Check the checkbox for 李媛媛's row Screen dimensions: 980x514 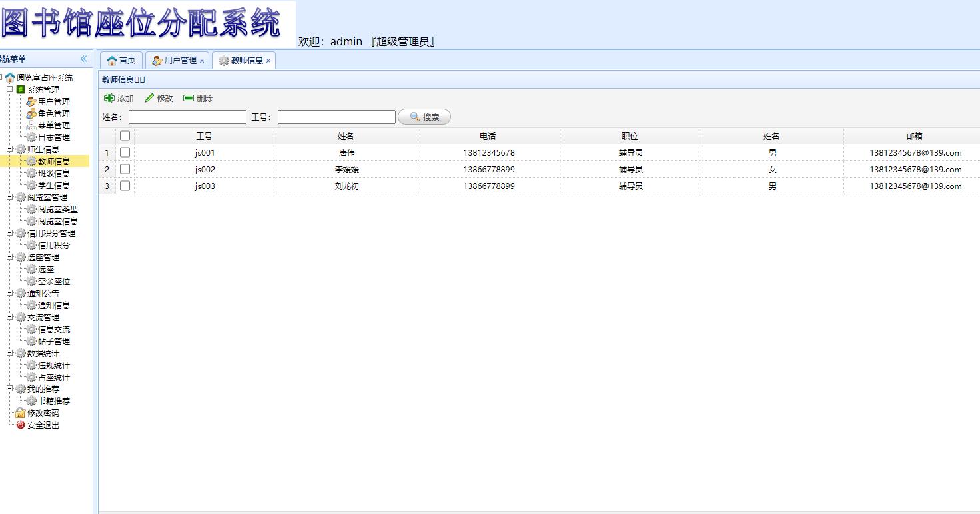[x=125, y=169]
